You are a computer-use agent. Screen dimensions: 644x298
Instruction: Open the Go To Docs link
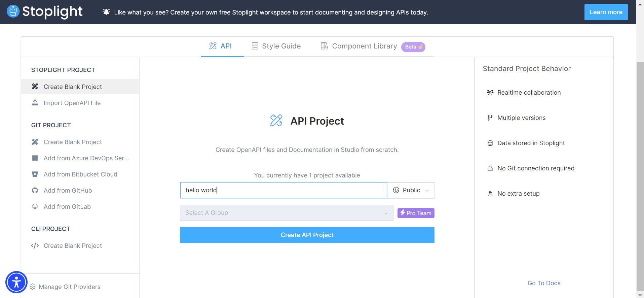click(x=544, y=283)
